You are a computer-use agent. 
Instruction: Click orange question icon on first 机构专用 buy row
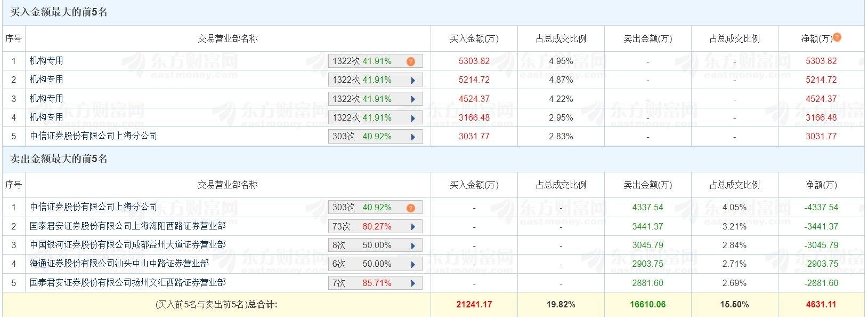410,61
